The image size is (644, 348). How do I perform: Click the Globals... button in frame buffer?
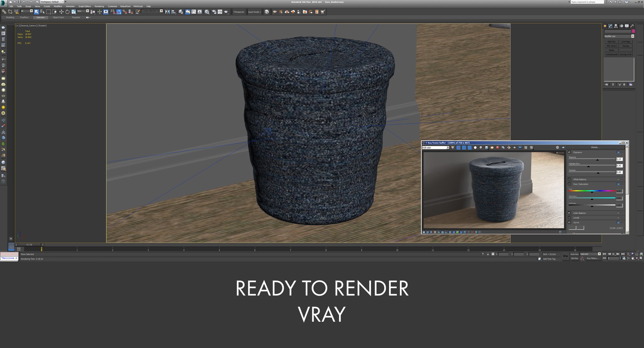click(x=595, y=147)
